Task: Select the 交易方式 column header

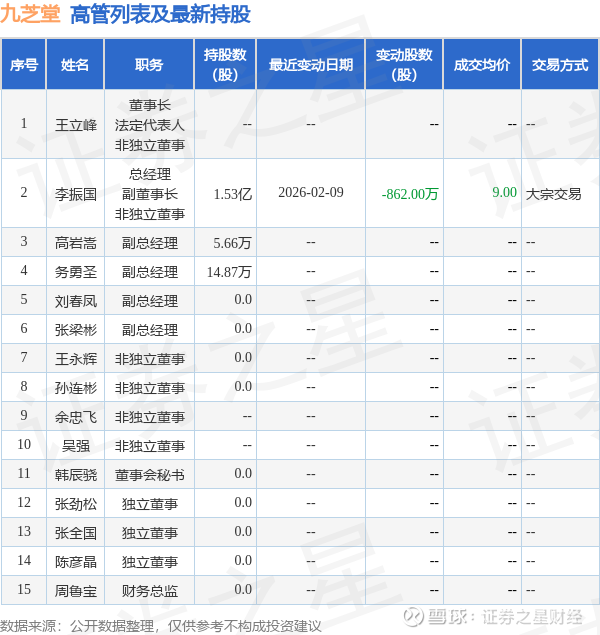Action: pyautogui.click(x=560, y=64)
